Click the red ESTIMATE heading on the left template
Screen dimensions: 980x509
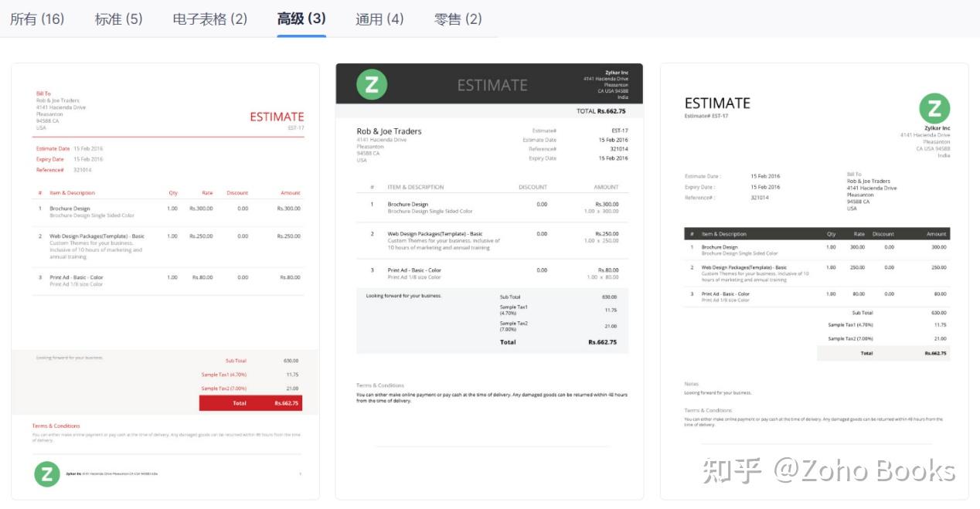(277, 116)
